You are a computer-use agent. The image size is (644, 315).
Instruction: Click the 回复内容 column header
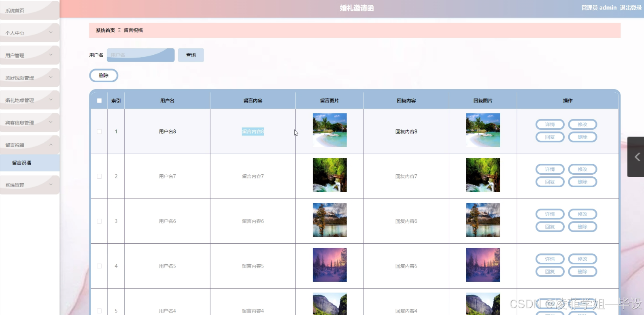(406, 101)
